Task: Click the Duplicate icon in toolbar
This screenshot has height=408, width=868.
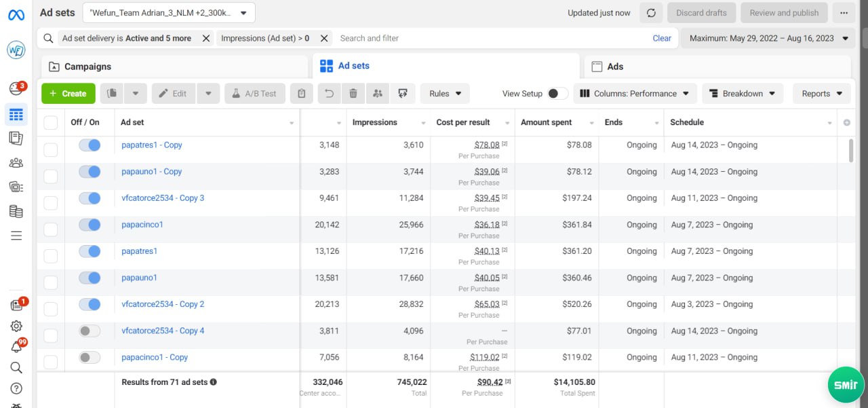Action: (x=113, y=94)
